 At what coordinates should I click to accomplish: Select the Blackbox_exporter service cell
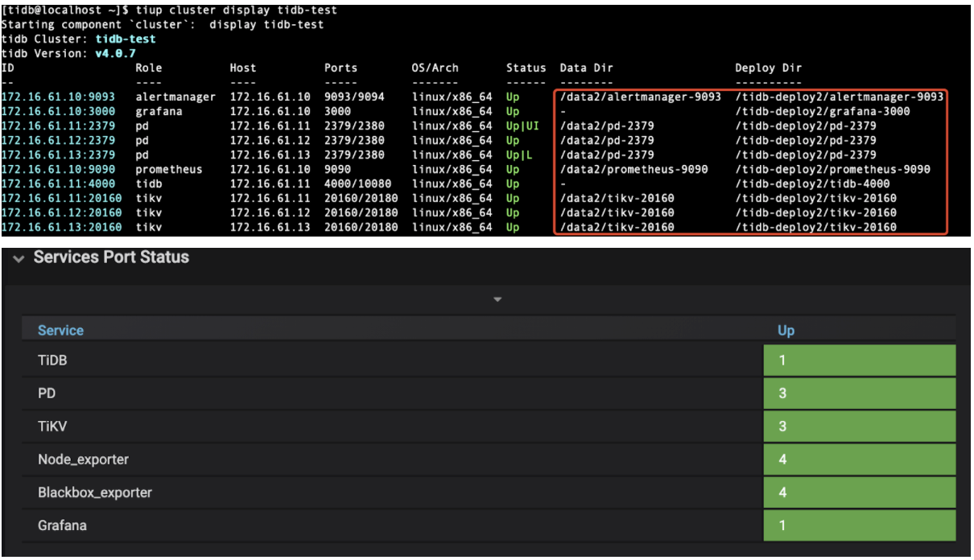point(392,492)
